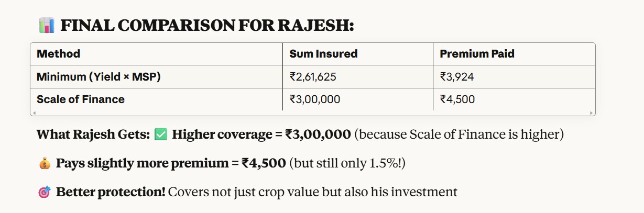Click the table's right scroll arrow
The image size is (644, 213).
(592, 113)
